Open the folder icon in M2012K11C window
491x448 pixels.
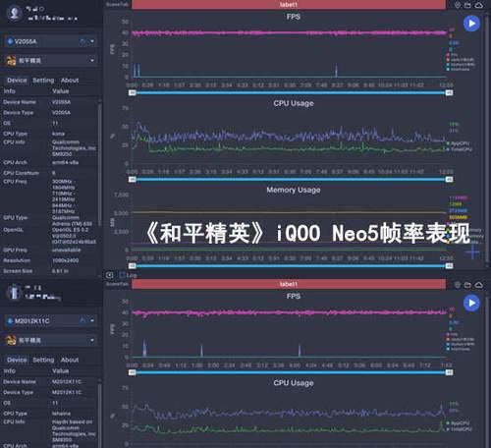tap(468, 285)
